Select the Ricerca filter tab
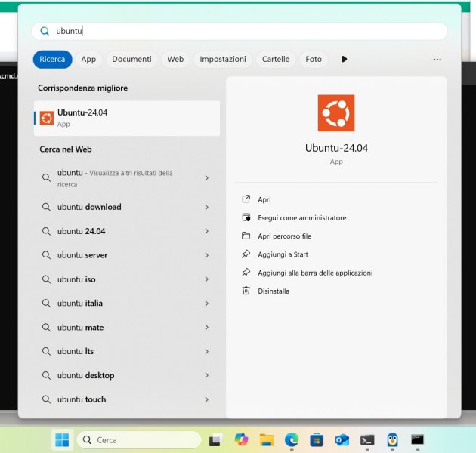476x453 pixels. coord(52,59)
